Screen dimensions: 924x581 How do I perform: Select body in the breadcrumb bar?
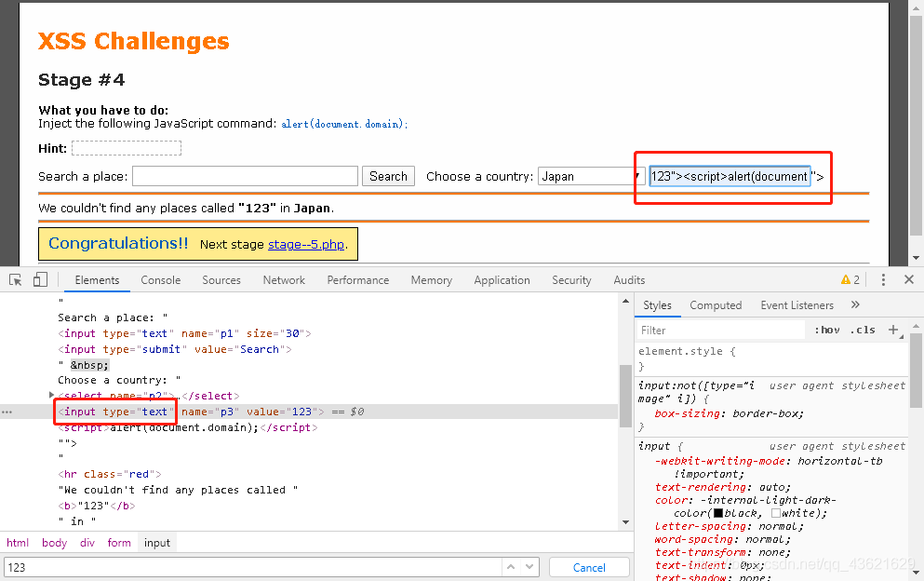coord(54,543)
